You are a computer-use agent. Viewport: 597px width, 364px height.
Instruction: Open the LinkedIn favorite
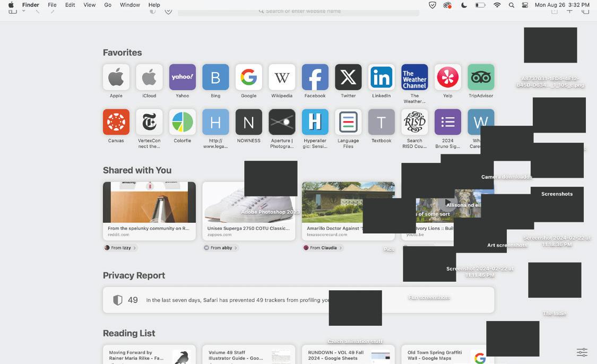pyautogui.click(x=381, y=77)
